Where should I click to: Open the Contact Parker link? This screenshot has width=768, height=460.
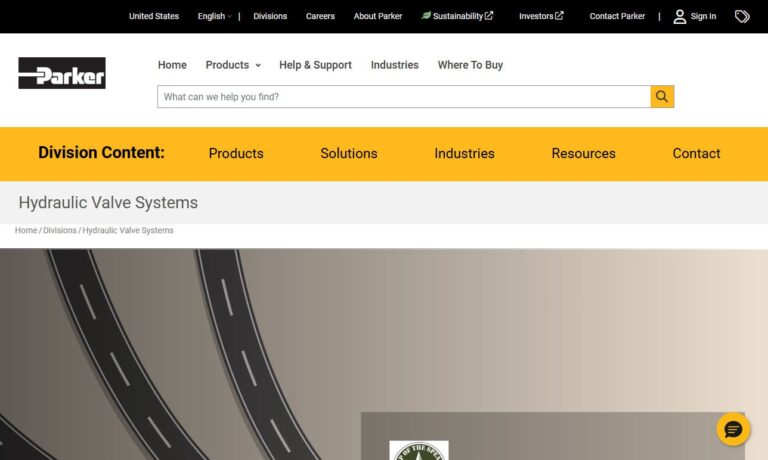point(617,16)
